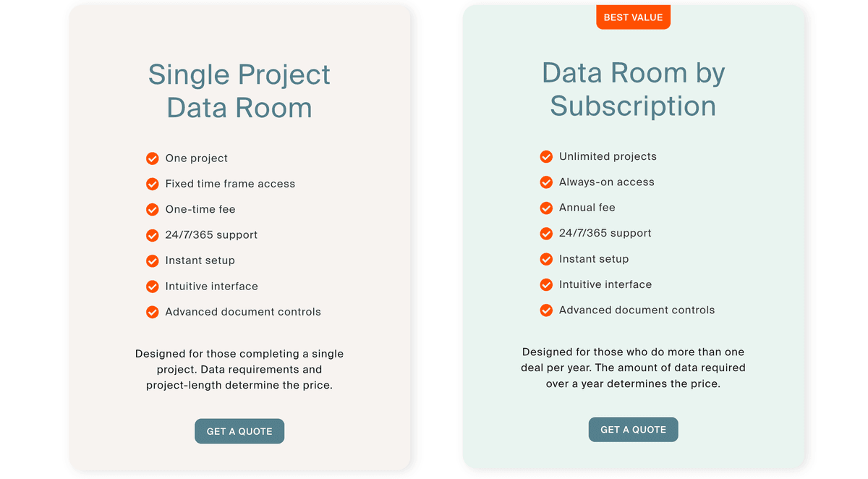Viewport: 868px width, 479px height.
Task: Click 24/7/365 support checkmark in Subscription card
Action: click(x=546, y=233)
